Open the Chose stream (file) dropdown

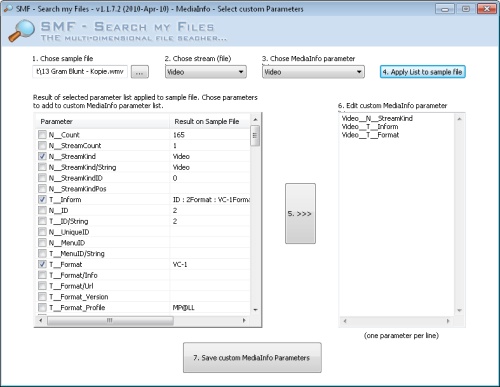coord(206,72)
